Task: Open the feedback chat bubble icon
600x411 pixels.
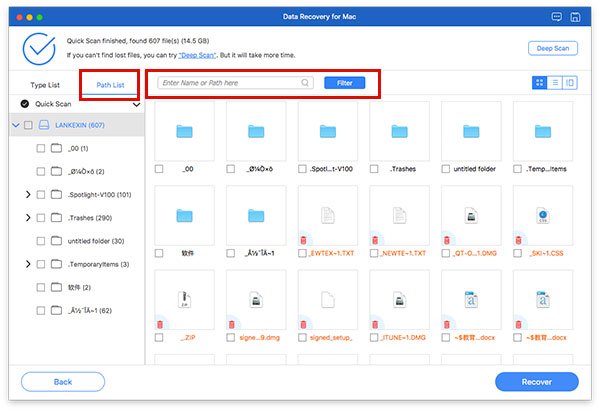Action: pos(557,17)
